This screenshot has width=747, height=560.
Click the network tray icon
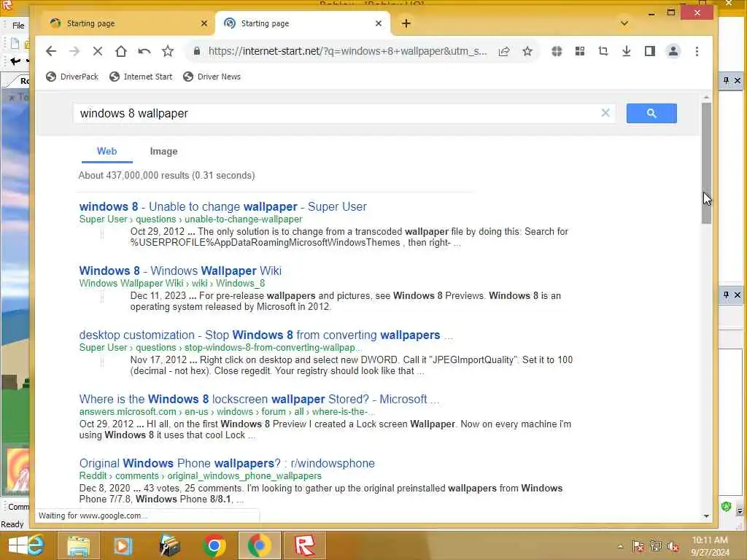656,547
